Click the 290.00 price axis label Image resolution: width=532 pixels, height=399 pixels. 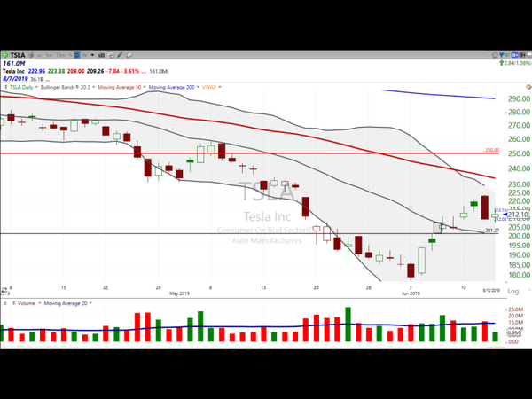pos(519,98)
